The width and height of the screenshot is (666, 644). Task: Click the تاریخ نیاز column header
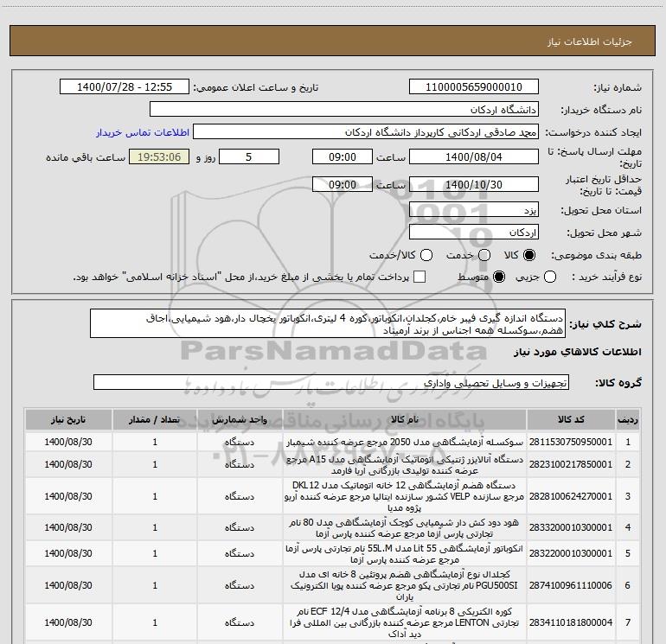[68, 419]
